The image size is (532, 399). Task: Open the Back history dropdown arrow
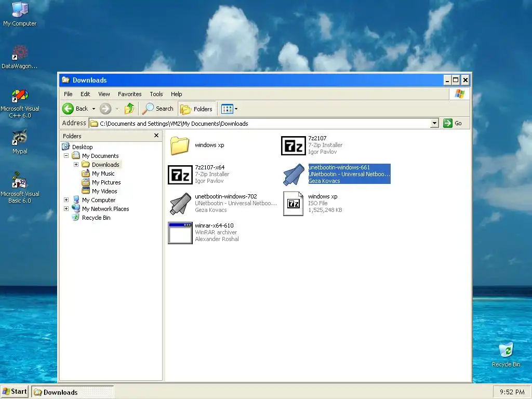94,109
